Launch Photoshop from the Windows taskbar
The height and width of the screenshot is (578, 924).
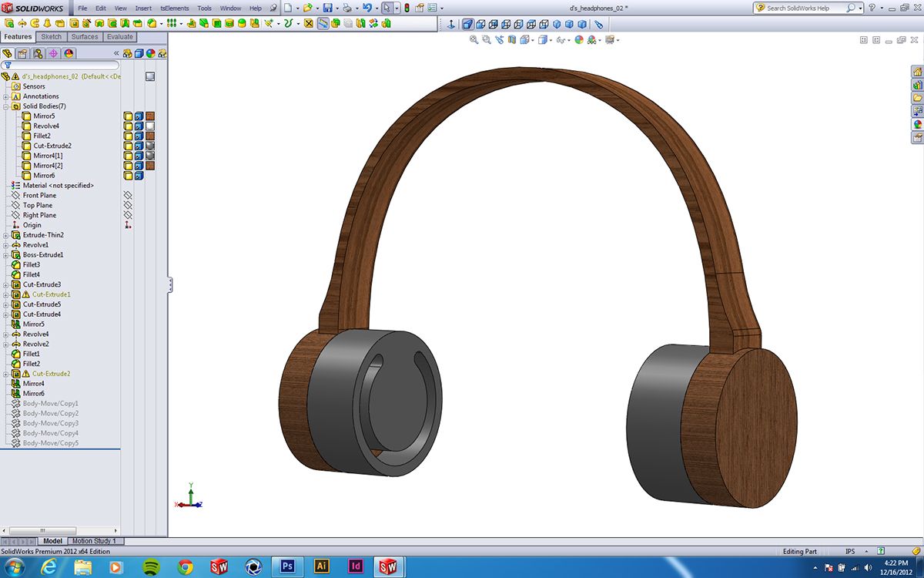[287, 565]
